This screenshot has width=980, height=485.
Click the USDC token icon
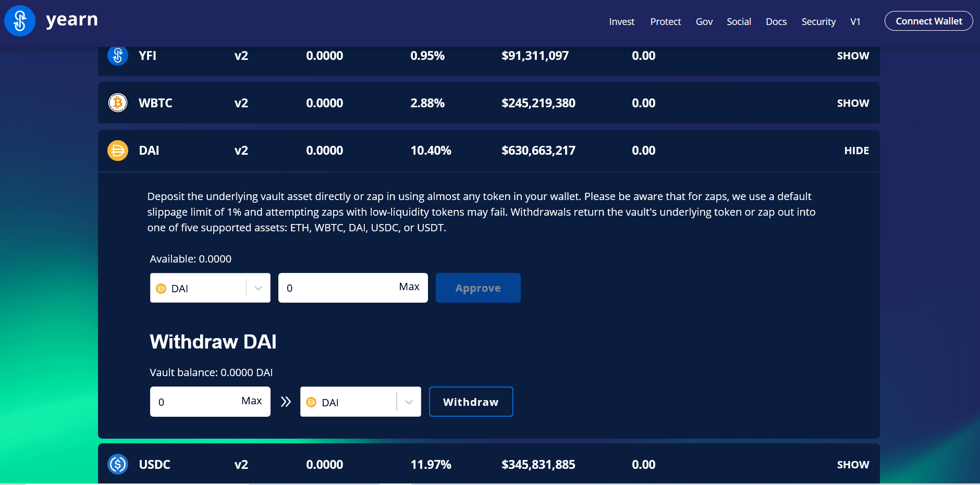[118, 464]
